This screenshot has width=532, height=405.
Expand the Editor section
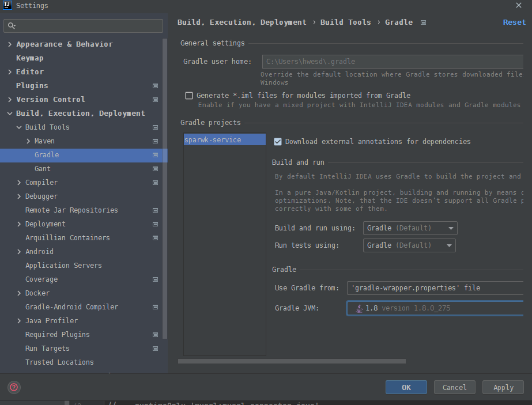(x=9, y=72)
